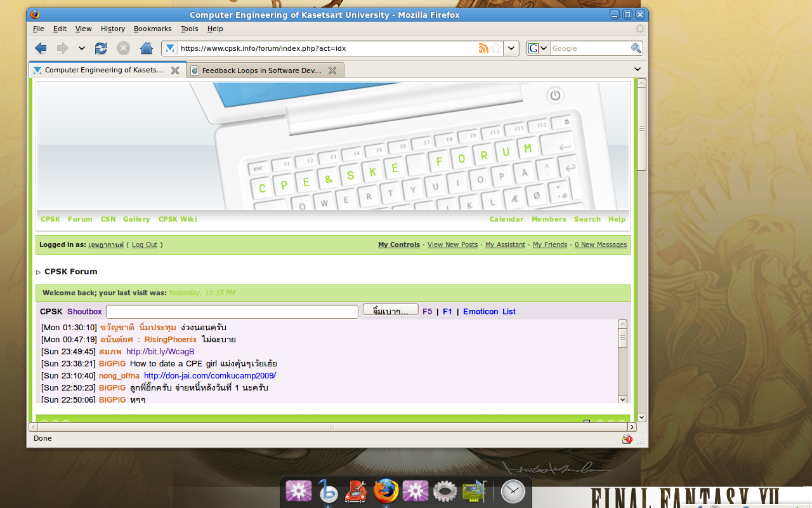Open 0 New Messages link
The image size is (812, 508).
click(x=601, y=244)
